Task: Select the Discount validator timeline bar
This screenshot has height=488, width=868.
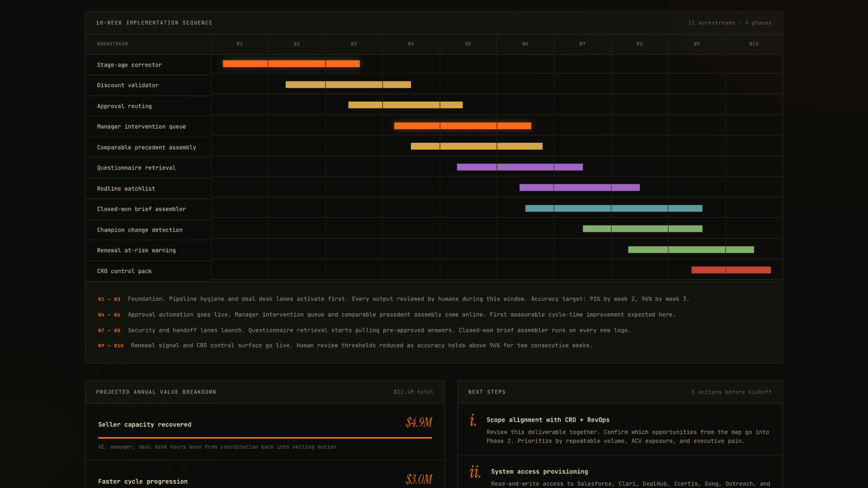Action: point(348,84)
